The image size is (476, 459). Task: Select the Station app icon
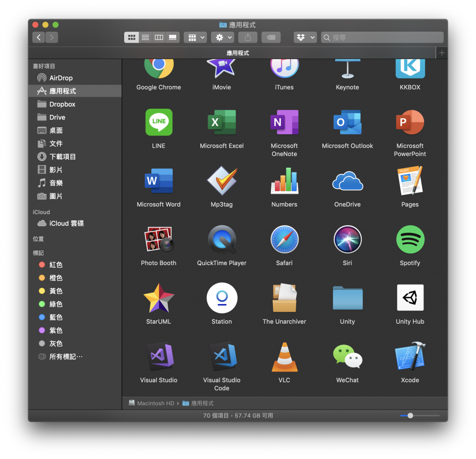[x=222, y=298]
